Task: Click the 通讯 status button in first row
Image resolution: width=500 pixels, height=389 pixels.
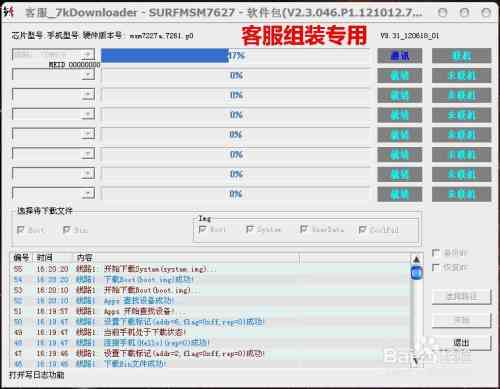Action: coord(400,56)
